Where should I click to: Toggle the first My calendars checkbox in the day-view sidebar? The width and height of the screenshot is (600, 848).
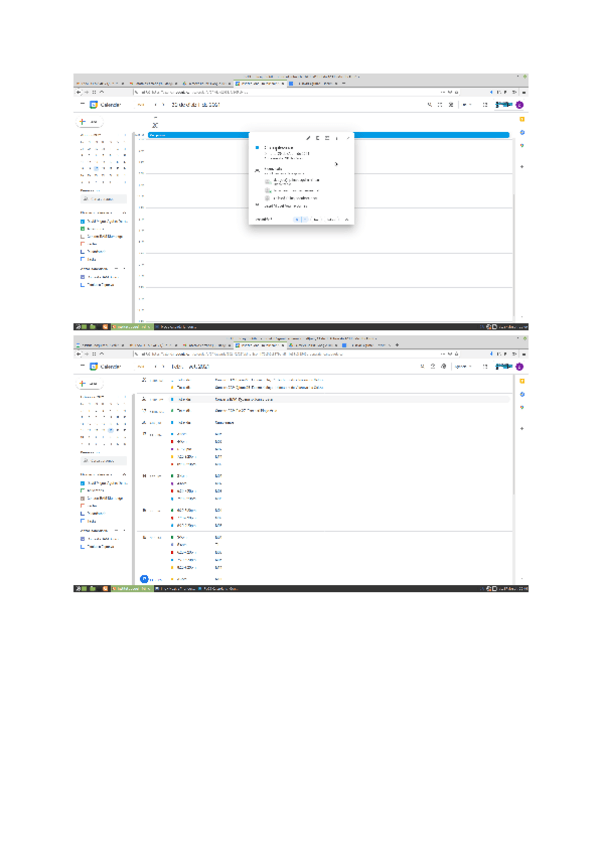(x=83, y=220)
